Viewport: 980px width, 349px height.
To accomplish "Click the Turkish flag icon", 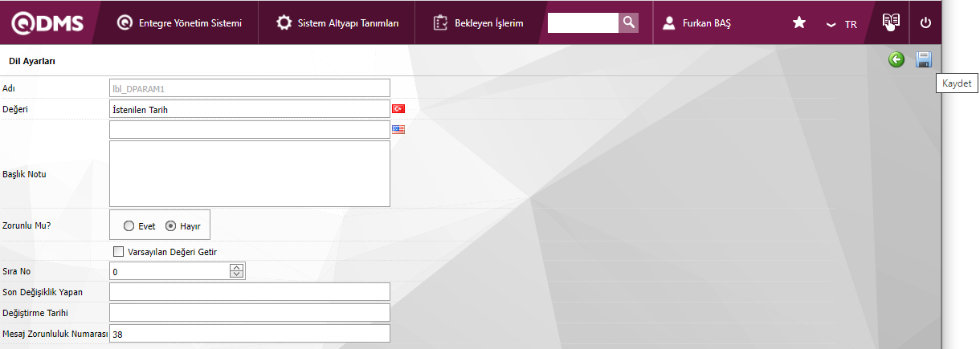I will [398, 108].
